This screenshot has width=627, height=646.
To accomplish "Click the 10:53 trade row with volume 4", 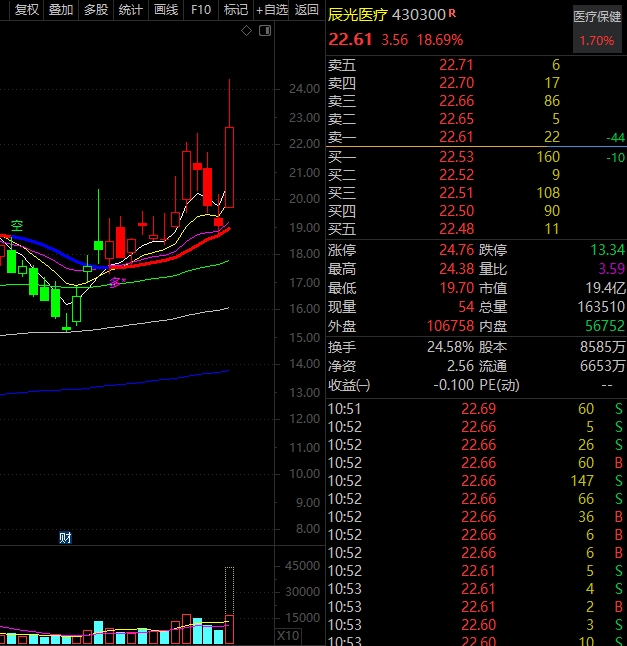I will click(477, 589).
